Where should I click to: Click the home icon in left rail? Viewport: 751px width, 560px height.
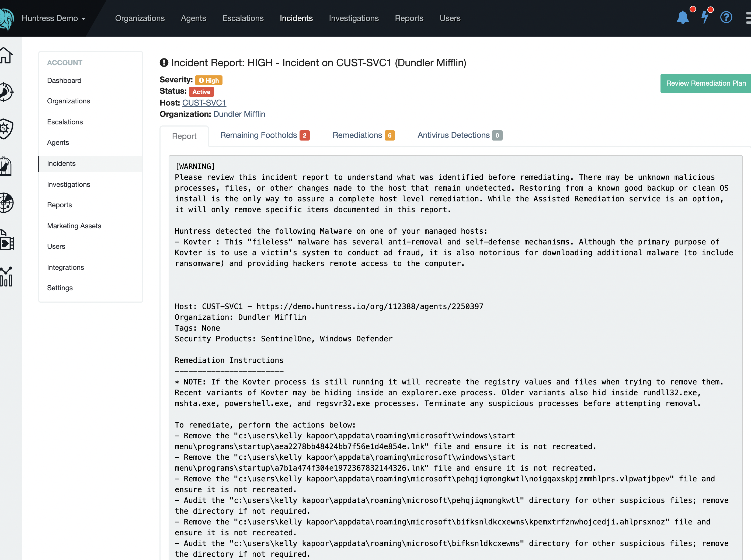(x=6, y=55)
